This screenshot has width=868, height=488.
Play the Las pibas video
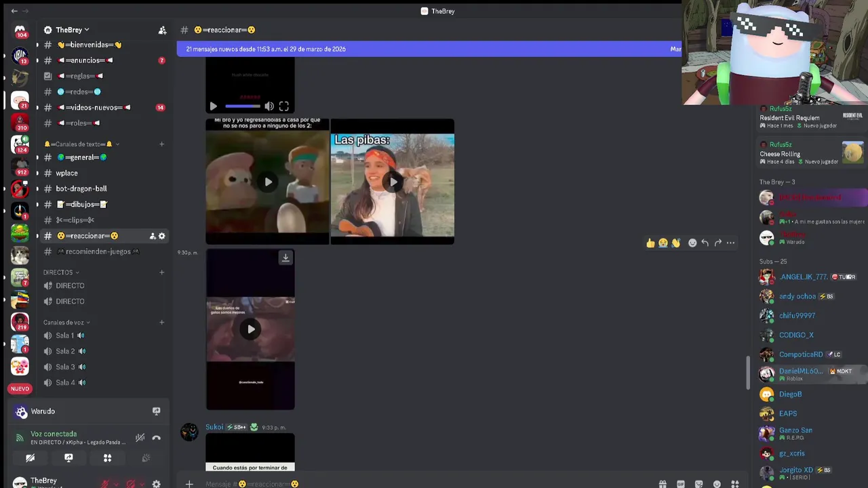coord(393,182)
